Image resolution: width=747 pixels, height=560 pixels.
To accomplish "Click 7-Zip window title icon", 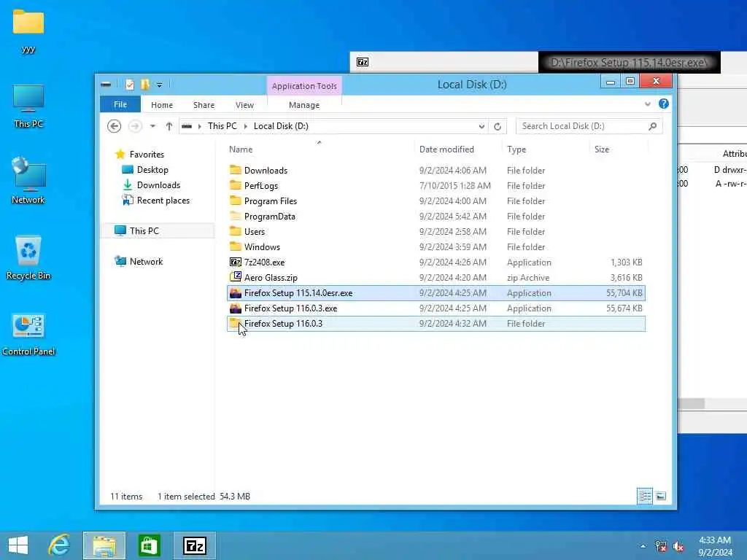I will pos(363,63).
